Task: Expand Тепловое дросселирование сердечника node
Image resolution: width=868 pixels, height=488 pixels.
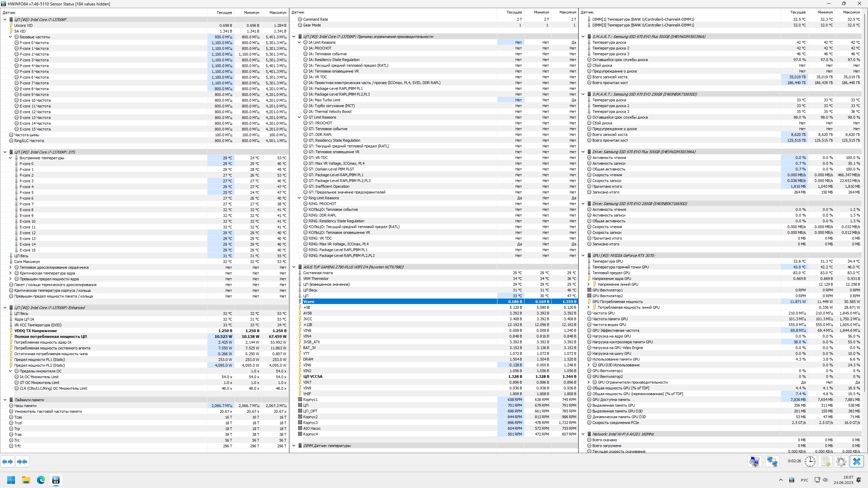Action: click(x=10, y=267)
